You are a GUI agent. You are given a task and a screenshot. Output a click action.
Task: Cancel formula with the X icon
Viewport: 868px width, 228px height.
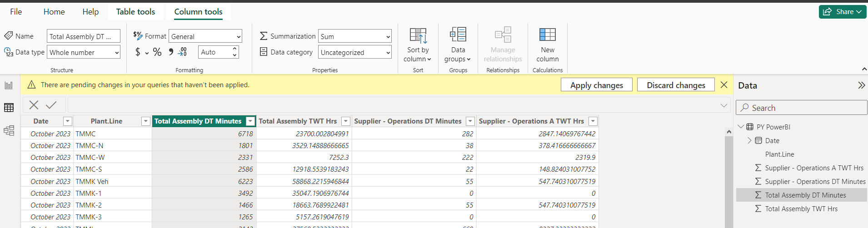34,105
